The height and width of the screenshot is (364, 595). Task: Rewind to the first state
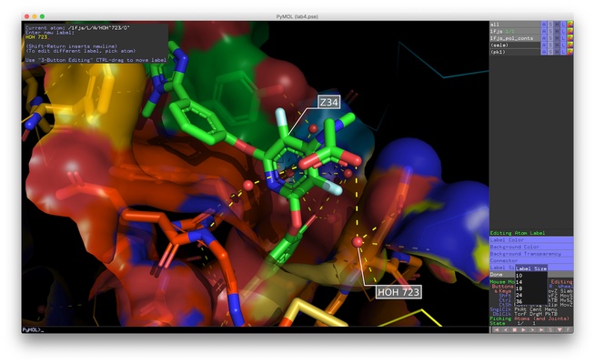coord(497,329)
